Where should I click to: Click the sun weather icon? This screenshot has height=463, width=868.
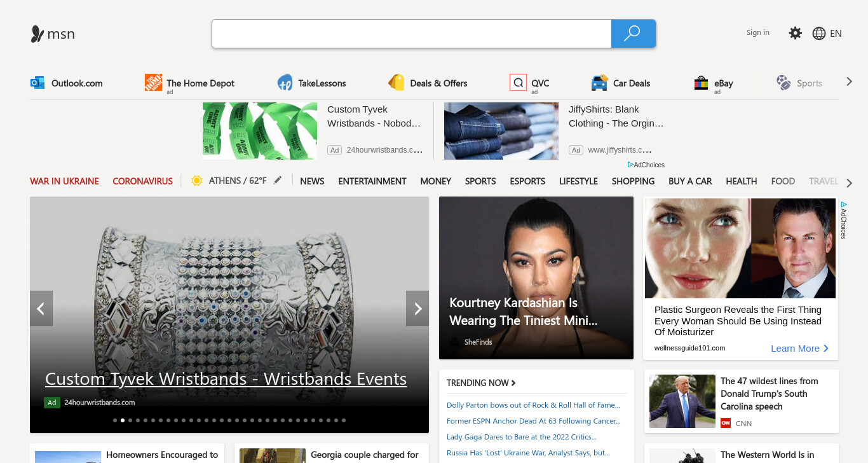tap(197, 181)
